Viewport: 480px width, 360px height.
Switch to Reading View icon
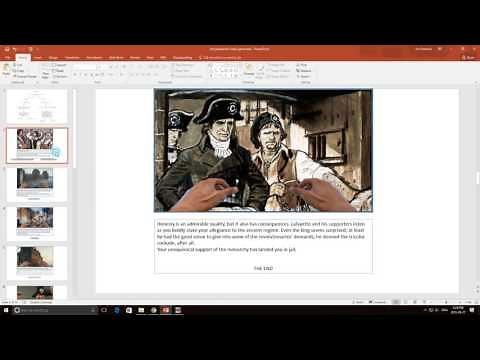pos(415,302)
